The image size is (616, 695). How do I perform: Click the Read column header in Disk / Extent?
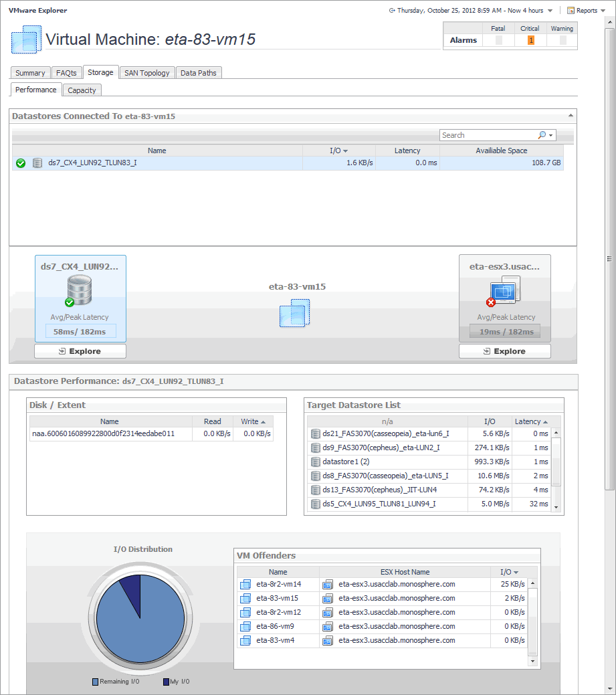click(212, 421)
